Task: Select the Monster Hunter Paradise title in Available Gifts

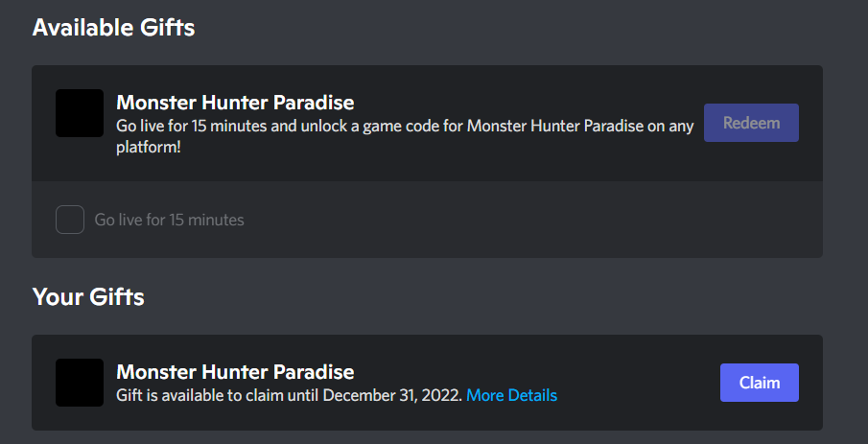Action: point(235,102)
